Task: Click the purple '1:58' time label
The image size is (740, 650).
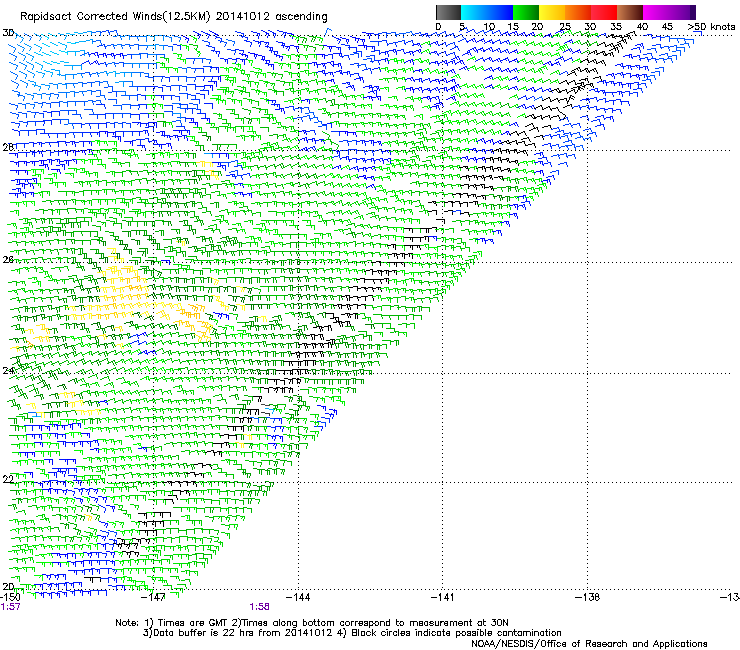Action: (x=260, y=607)
